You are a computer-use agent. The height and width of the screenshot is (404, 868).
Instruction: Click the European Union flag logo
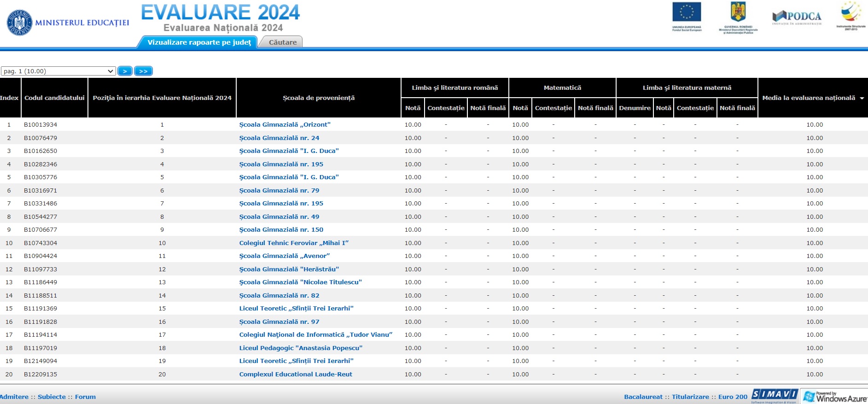click(x=687, y=17)
